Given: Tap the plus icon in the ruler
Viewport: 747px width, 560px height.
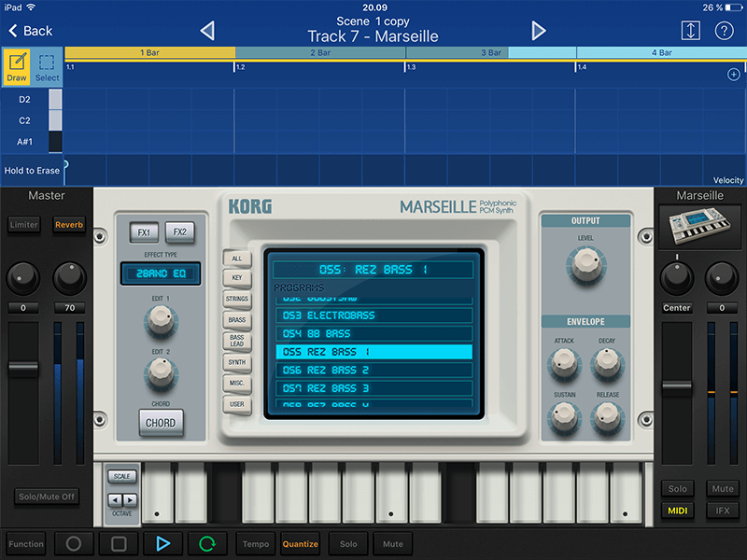Looking at the screenshot, I should [x=733, y=75].
